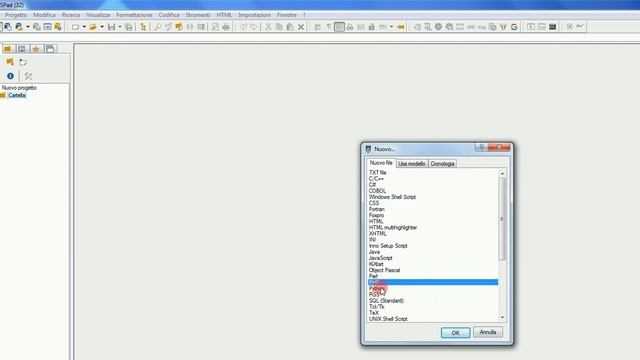Switch to the Usa modello tab

pyautogui.click(x=411, y=164)
